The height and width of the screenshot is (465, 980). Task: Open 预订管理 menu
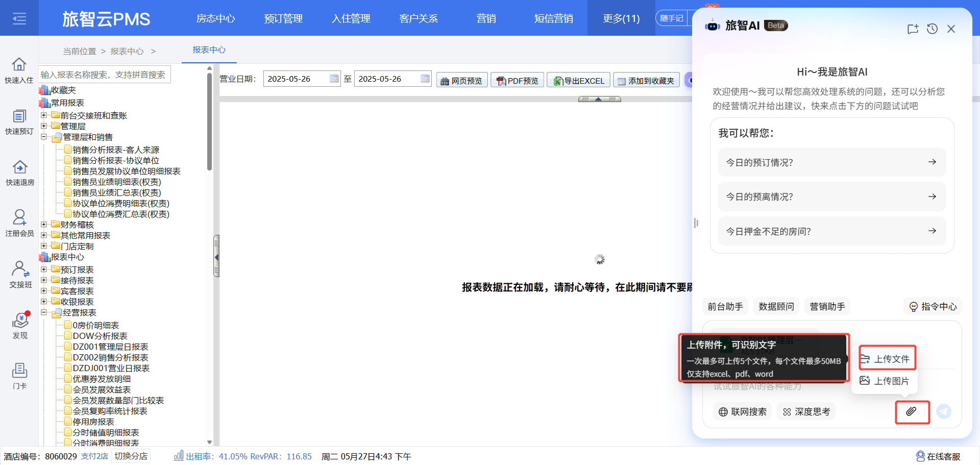tap(283, 18)
